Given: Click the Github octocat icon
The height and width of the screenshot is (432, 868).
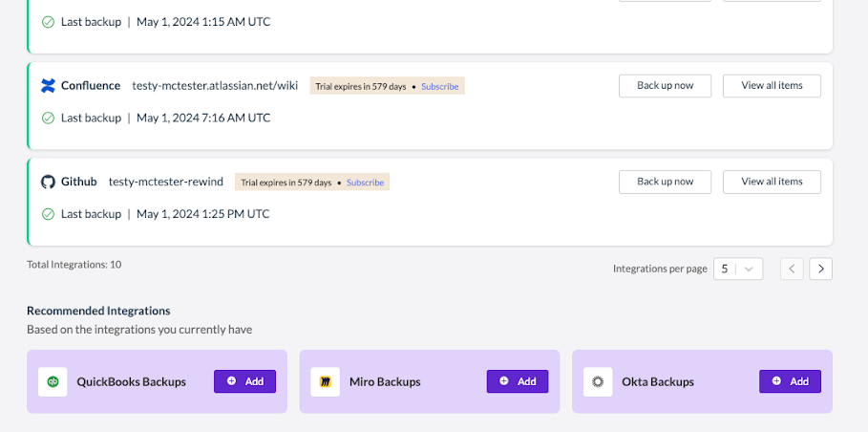Looking at the screenshot, I should (48, 182).
